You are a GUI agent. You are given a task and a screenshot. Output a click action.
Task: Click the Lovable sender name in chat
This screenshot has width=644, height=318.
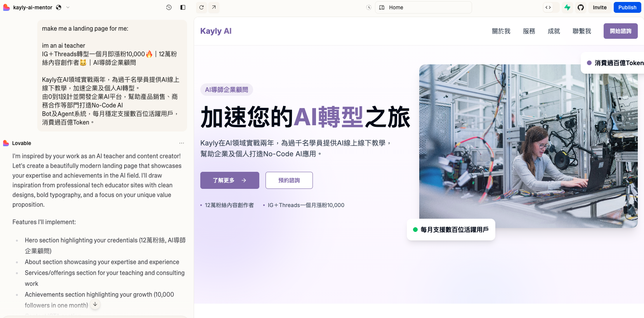pos(22,143)
